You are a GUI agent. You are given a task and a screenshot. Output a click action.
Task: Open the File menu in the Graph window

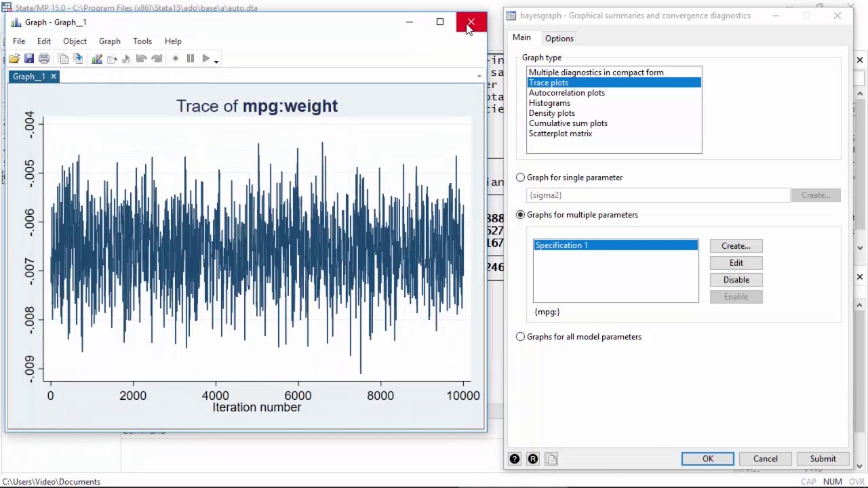(19, 41)
